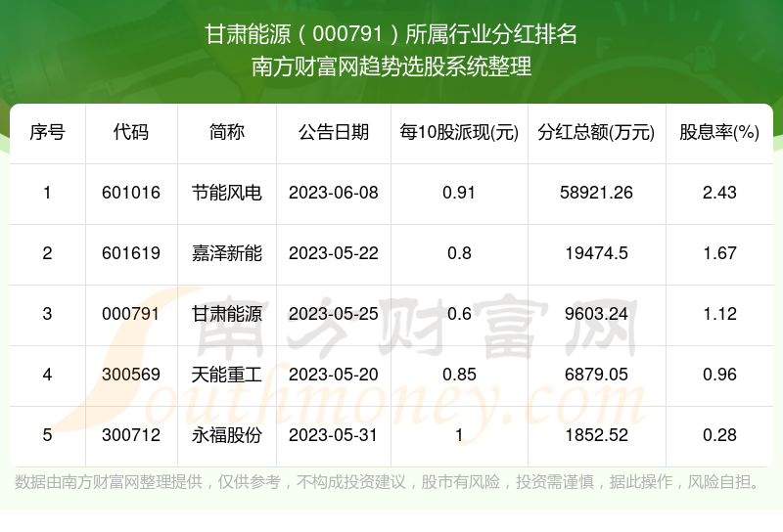Image resolution: width=783 pixels, height=532 pixels.
Task: Click the 简称 column header
Action: (x=227, y=133)
